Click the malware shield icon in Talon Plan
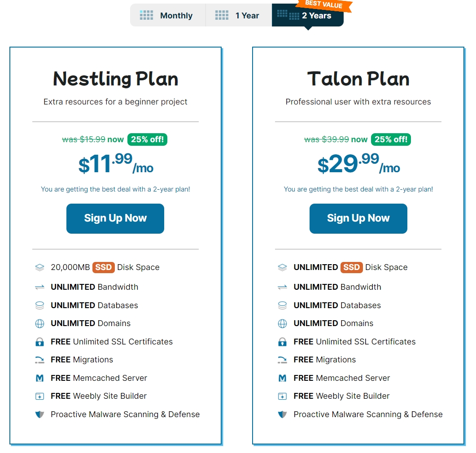Viewport: 476px width, 453px height. [x=282, y=414]
